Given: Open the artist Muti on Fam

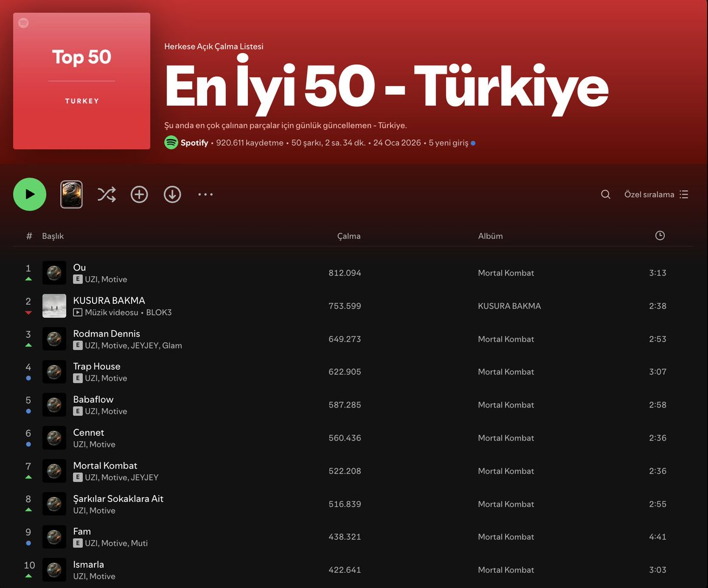Looking at the screenshot, I should tap(139, 544).
